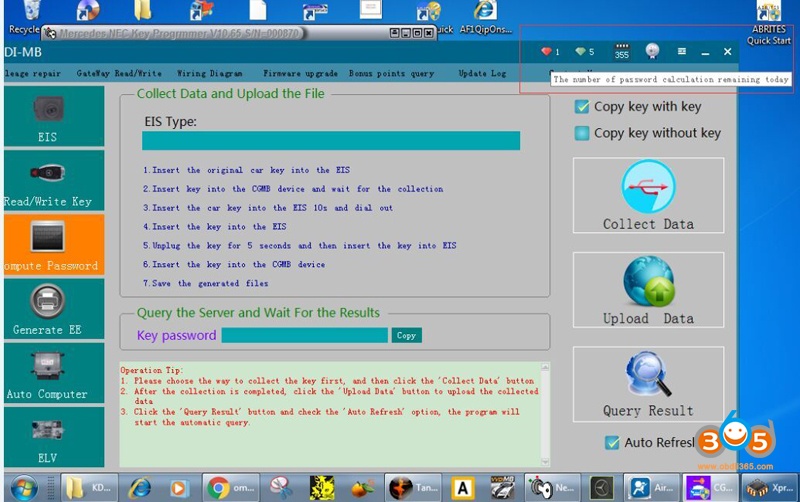The height and width of the screenshot is (502, 800).
Task: Click instruction '1. Insert the original car key'
Action: (x=246, y=170)
